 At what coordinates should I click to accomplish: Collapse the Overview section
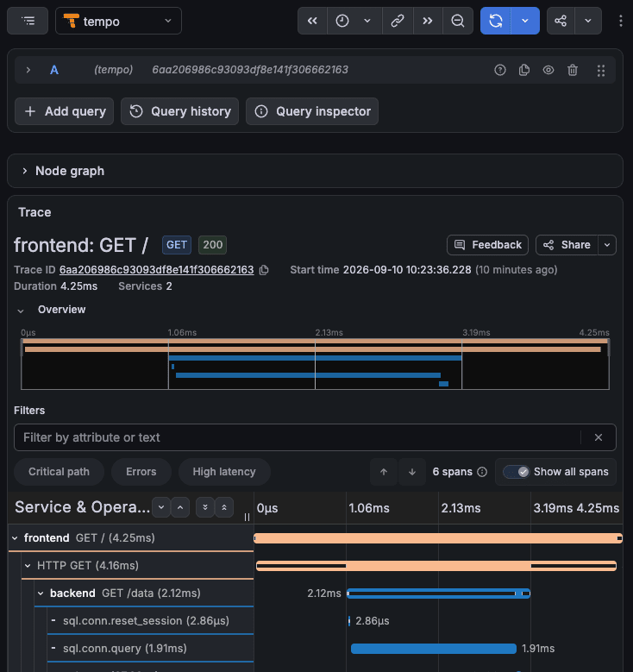click(x=21, y=311)
